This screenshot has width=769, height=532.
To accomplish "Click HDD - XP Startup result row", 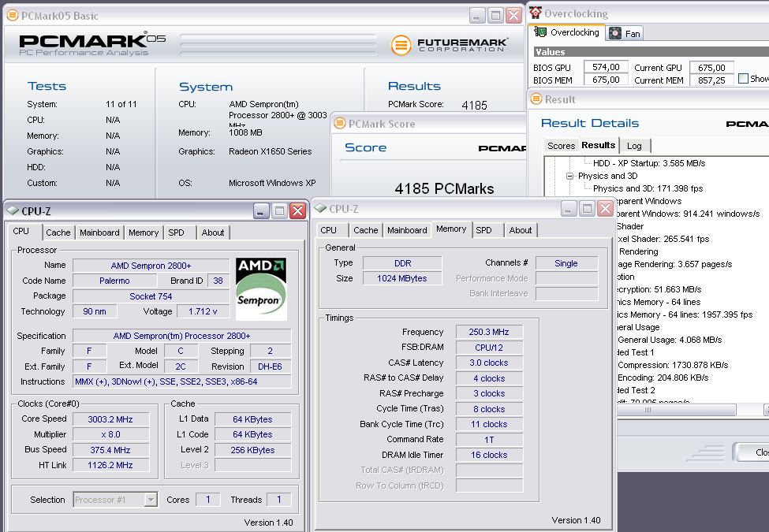I will [649, 163].
